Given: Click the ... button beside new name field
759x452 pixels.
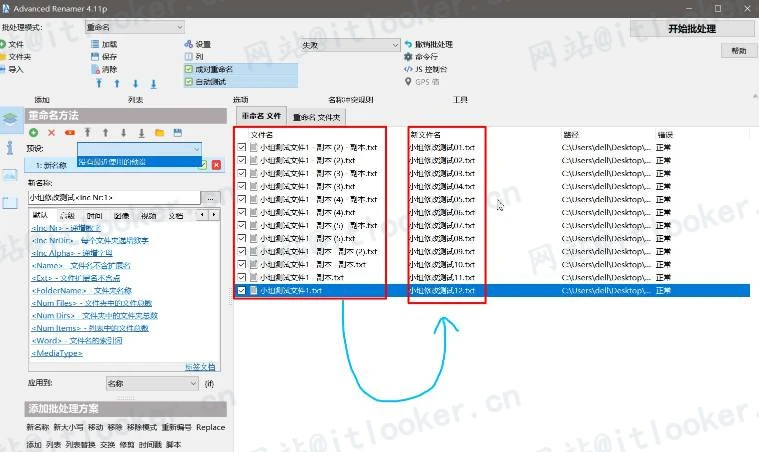Looking at the screenshot, I should click(211, 197).
